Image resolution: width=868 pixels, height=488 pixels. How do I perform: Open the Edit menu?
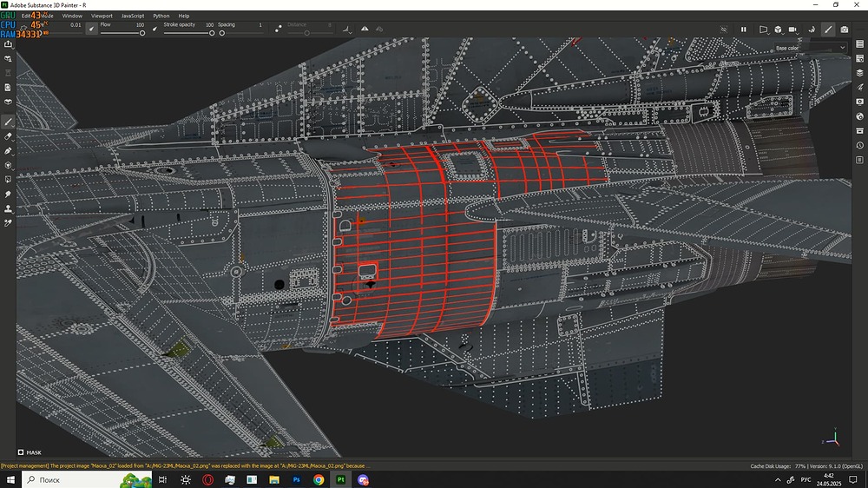coord(25,16)
